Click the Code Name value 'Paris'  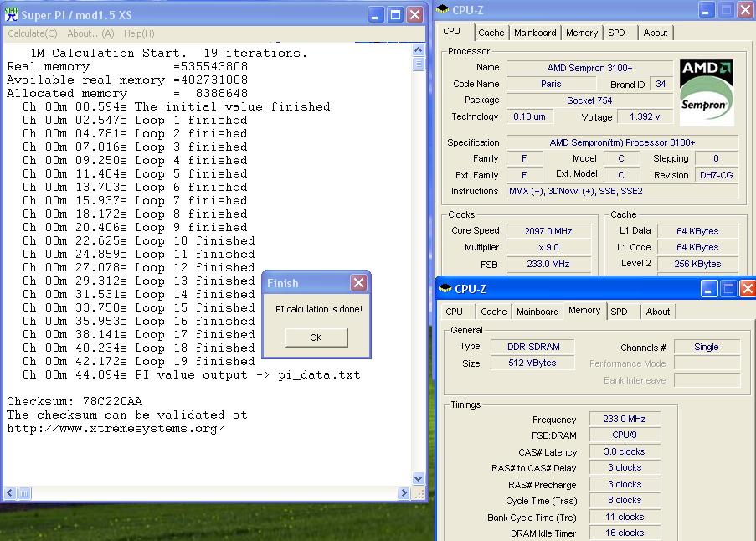(551, 84)
